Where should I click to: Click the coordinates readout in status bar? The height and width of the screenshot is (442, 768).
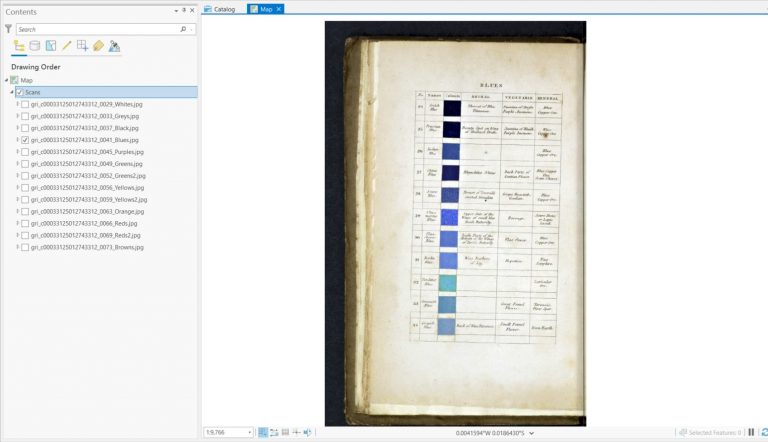(490, 433)
